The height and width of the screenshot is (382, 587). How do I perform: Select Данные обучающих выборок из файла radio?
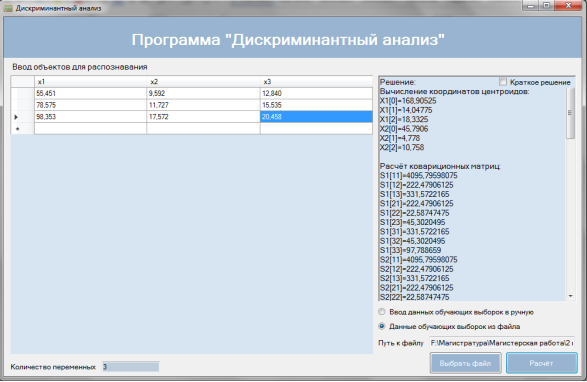(381, 326)
